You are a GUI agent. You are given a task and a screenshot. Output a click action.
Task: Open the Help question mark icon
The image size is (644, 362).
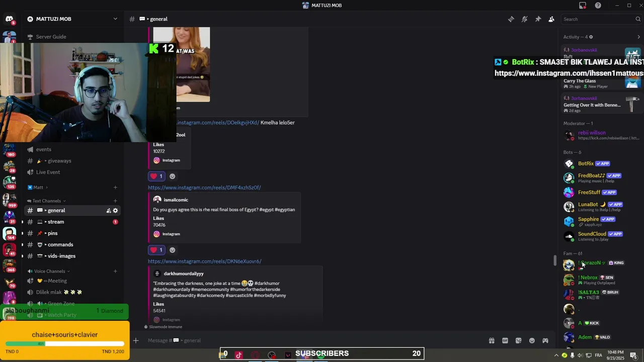tap(598, 6)
